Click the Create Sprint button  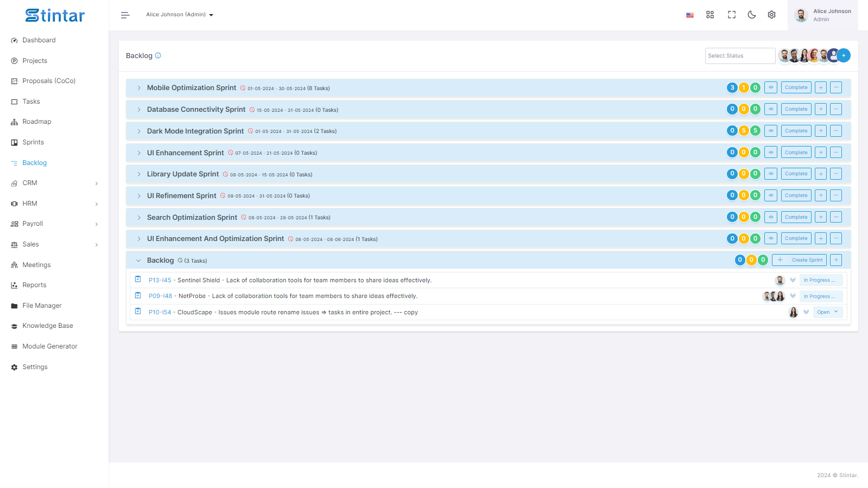coord(799,260)
